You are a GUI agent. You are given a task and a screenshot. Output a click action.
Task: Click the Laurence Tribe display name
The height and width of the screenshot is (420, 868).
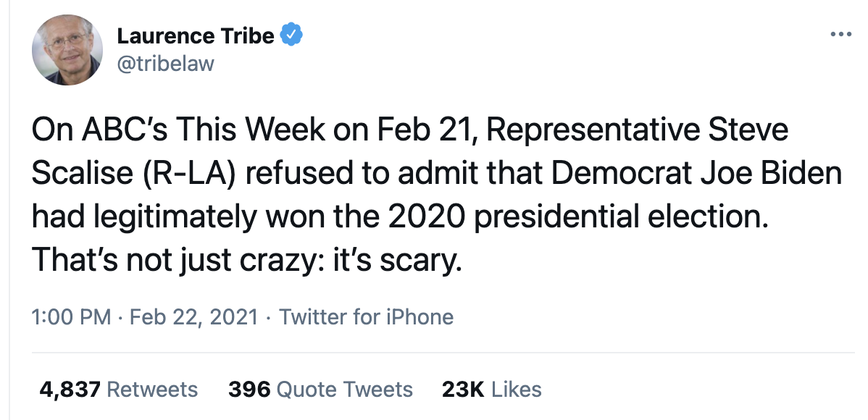196,36
